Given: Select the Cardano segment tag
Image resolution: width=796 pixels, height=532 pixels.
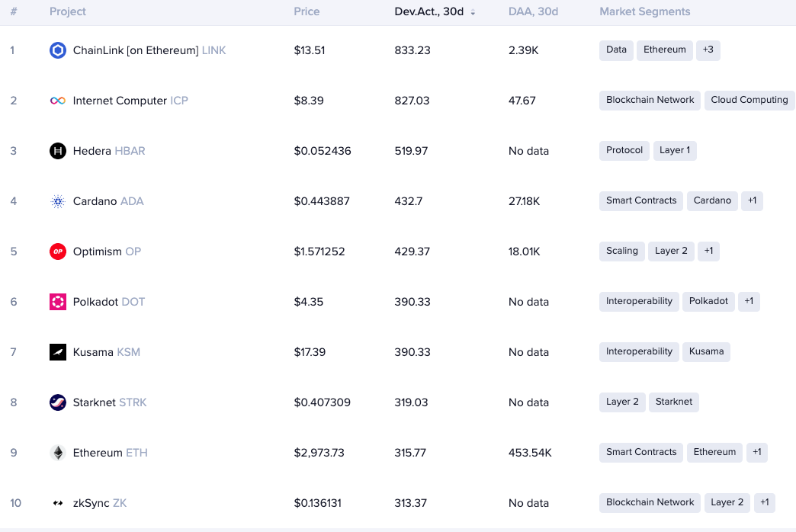Looking at the screenshot, I should tap(712, 200).
